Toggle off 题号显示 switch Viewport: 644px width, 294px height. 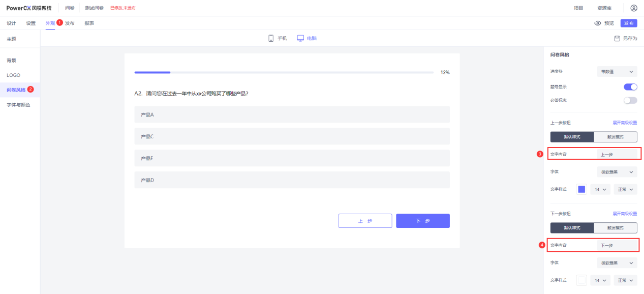[x=630, y=87]
